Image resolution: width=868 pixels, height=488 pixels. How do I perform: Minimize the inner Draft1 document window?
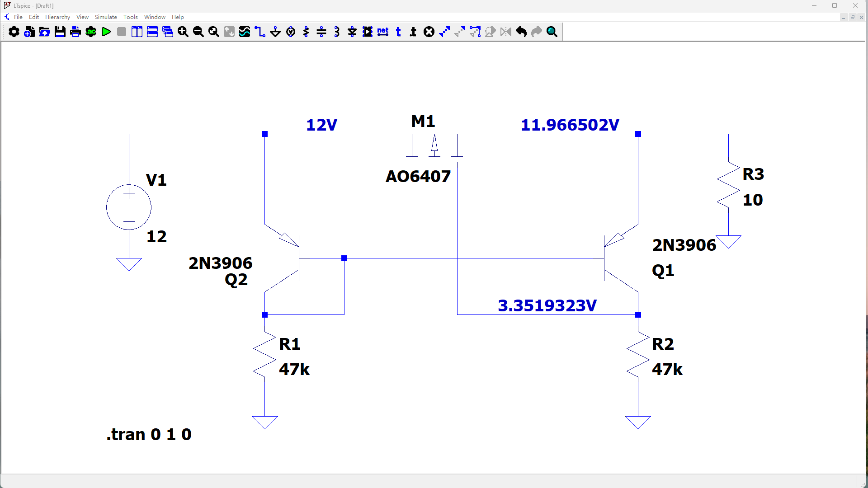click(x=844, y=17)
